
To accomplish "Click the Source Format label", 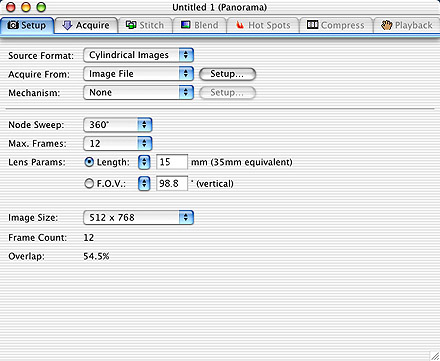I will [x=41, y=55].
